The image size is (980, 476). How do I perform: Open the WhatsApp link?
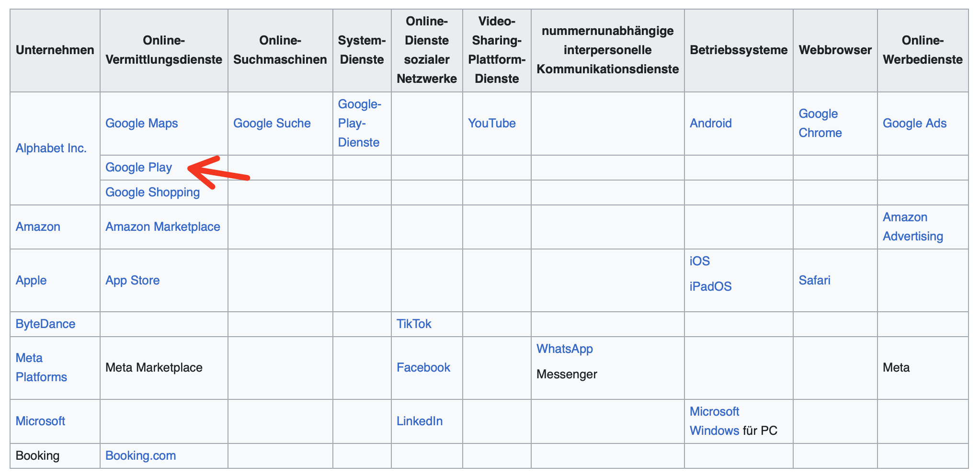pyautogui.click(x=564, y=349)
